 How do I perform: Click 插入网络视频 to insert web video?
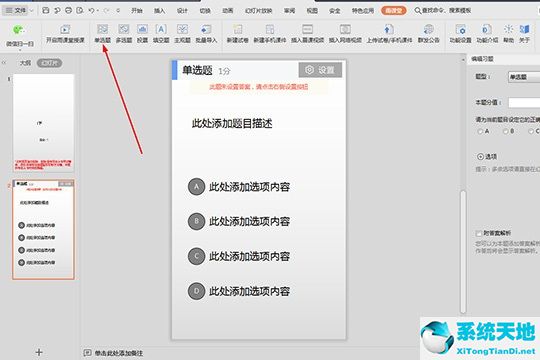pyautogui.click(x=345, y=34)
